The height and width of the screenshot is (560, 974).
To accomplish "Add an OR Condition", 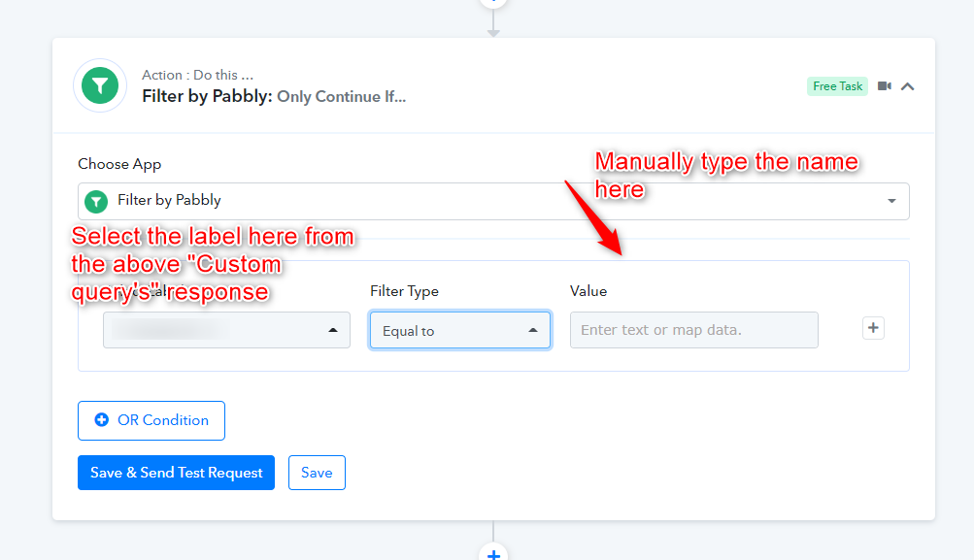I will point(151,420).
